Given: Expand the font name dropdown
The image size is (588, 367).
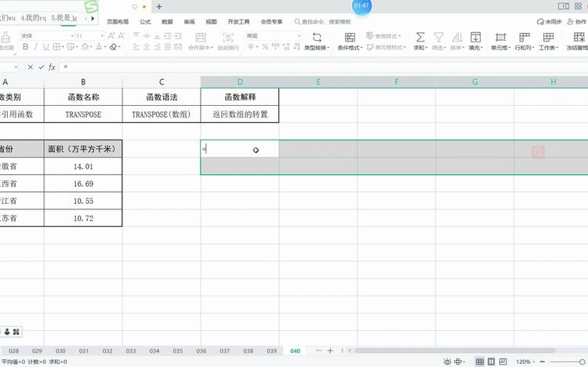Looking at the screenshot, I should (72, 35).
